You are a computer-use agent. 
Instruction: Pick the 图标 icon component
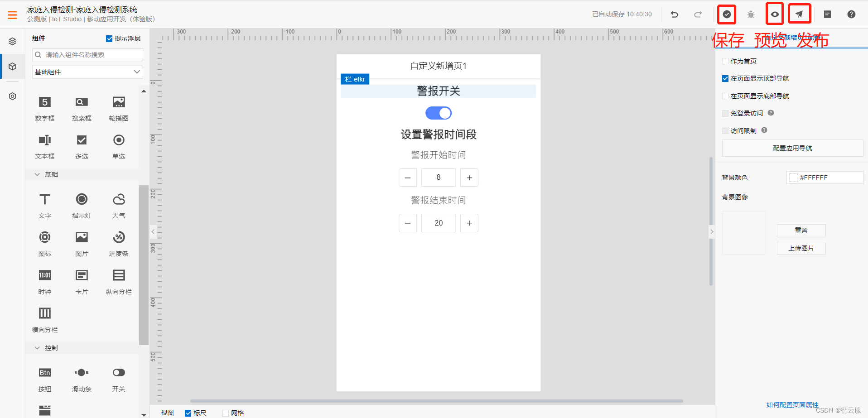click(45, 244)
